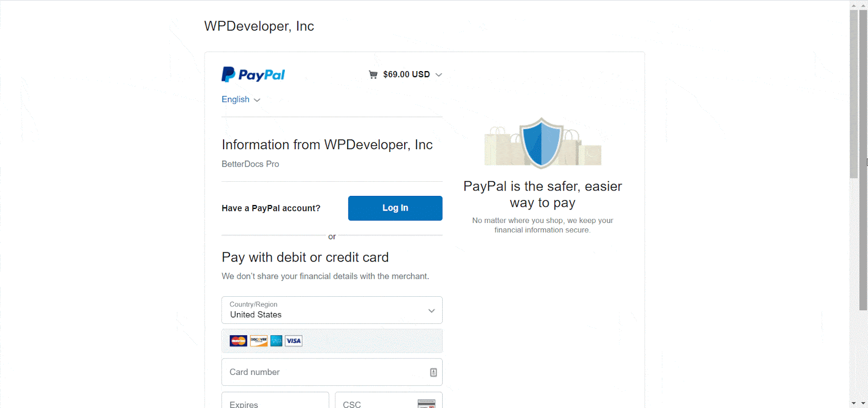
Task: Click the page vertical scrollbar thumb
Action: click(x=863, y=160)
